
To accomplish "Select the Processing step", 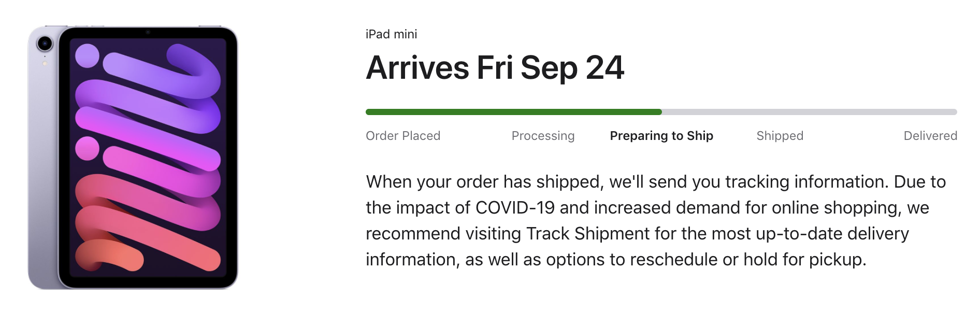I will [543, 136].
